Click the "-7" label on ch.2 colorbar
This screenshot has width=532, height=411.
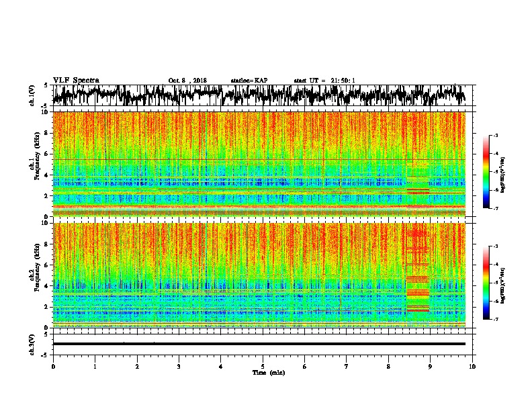(x=495, y=319)
